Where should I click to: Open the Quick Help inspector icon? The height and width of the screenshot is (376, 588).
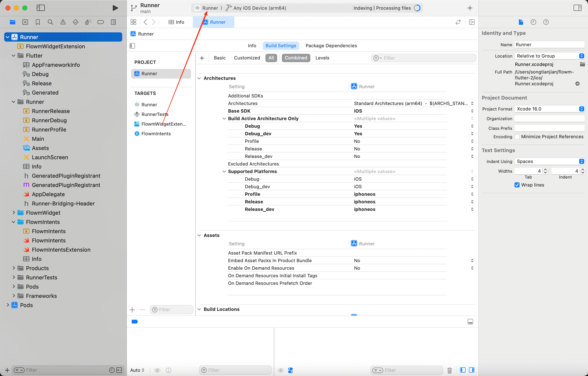coord(546,22)
